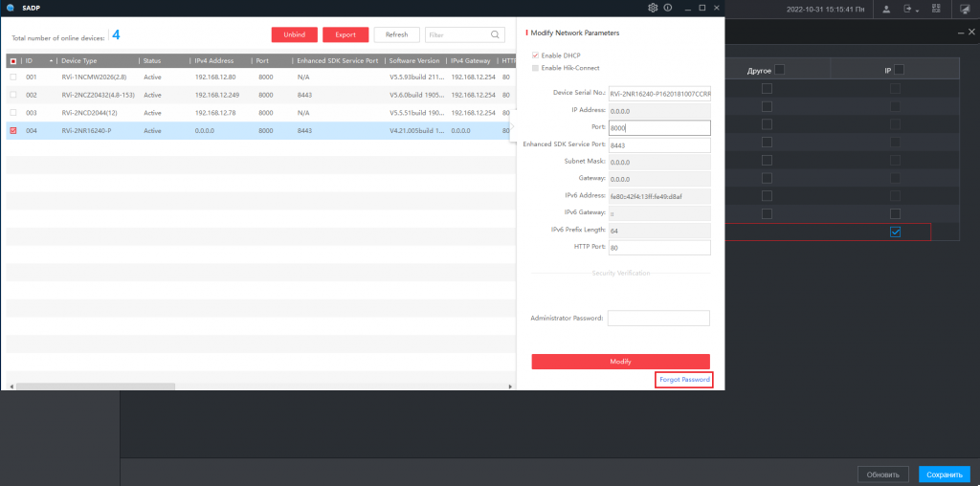Open the Forgot Password link
980x486 pixels.
[x=684, y=380]
